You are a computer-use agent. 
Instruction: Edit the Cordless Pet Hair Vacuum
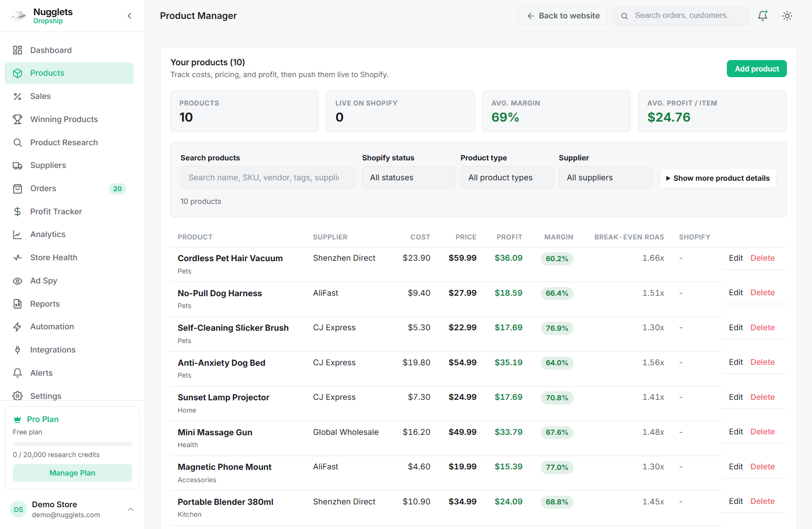coord(736,258)
